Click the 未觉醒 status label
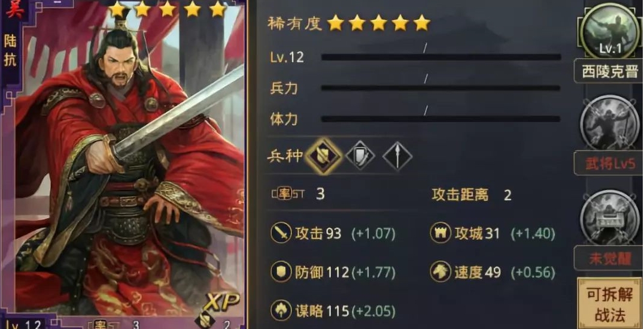Image resolution: width=644 pixels, height=329 pixels. point(609,258)
